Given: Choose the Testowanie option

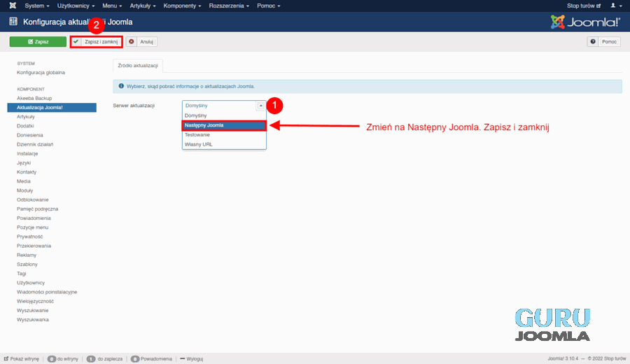Looking at the screenshot, I should click(x=224, y=134).
